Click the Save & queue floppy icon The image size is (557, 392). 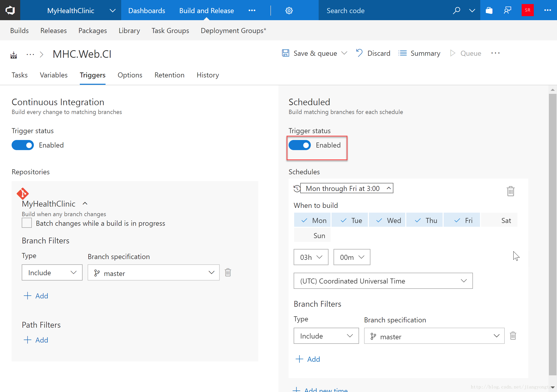click(286, 53)
